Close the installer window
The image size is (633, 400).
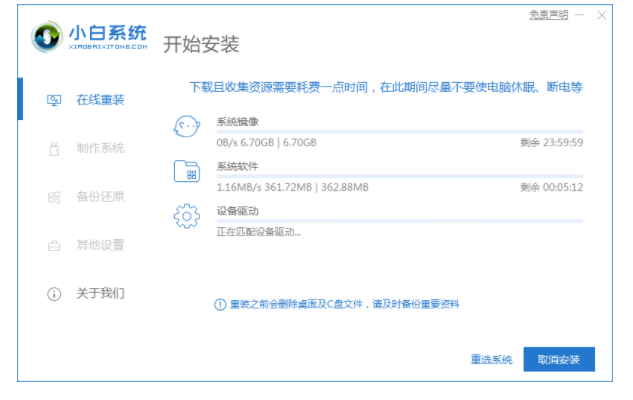tap(602, 15)
